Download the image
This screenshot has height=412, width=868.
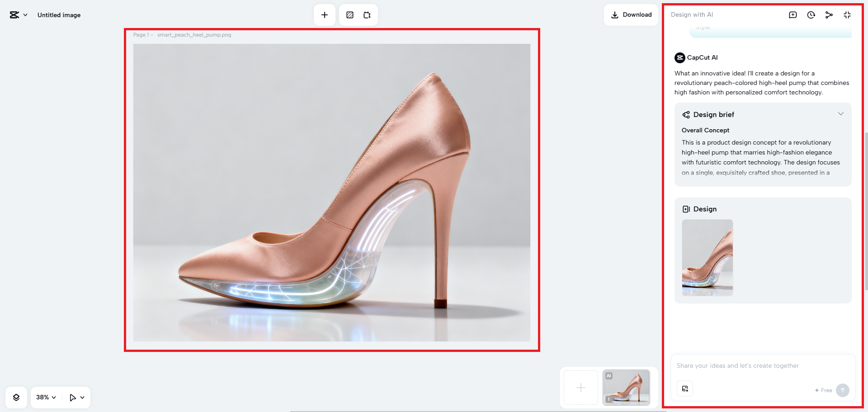pos(631,15)
